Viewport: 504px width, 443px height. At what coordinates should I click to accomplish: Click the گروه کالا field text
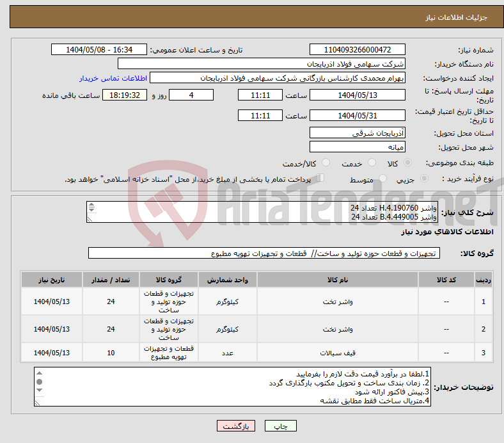point(264,254)
